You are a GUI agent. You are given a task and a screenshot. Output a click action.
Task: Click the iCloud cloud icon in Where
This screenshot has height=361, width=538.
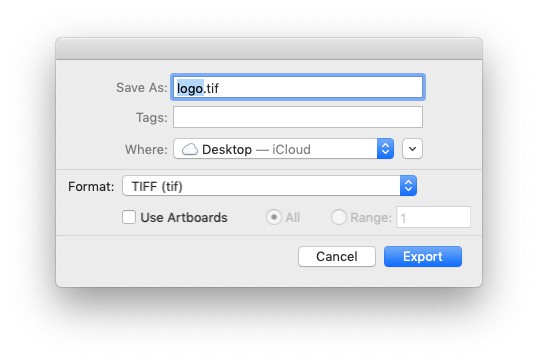[x=189, y=150]
